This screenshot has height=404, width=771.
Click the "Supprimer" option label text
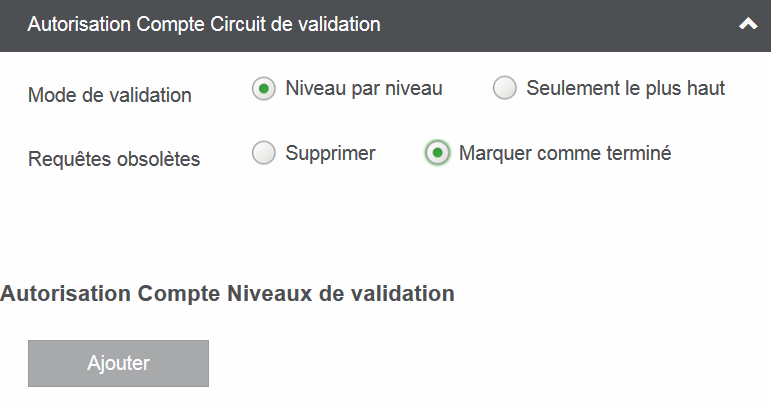point(330,154)
